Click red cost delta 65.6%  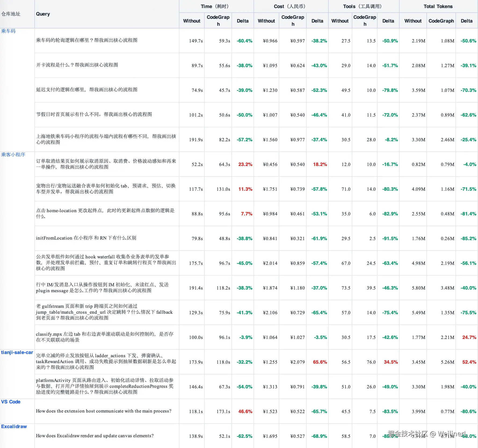[x=320, y=362]
